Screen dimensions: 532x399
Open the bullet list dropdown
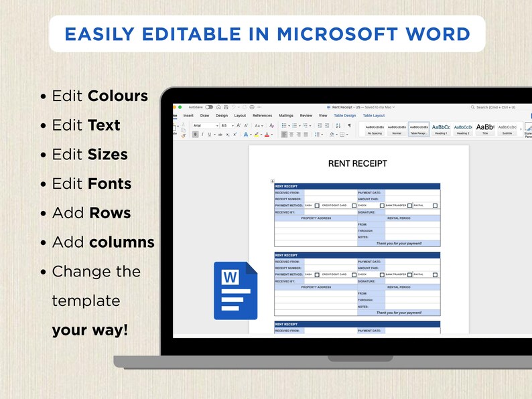pyautogui.click(x=289, y=126)
